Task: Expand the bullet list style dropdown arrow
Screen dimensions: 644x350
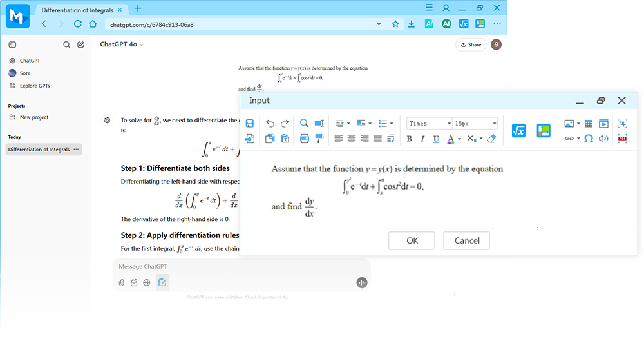Action: tap(392, 123)
